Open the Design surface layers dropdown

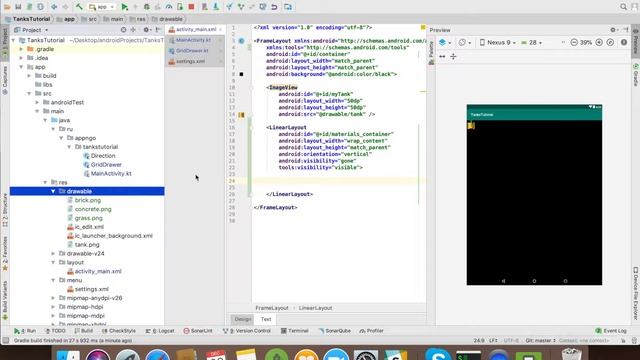coord(445,42)
